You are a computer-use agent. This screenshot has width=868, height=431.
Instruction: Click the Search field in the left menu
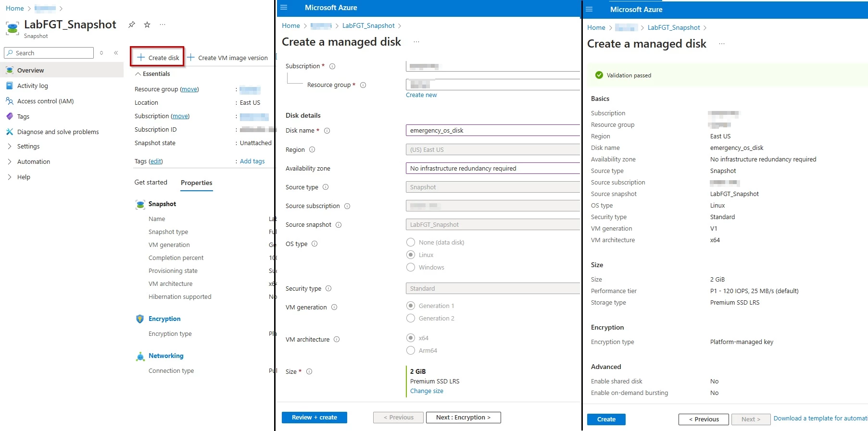point(49,53)
